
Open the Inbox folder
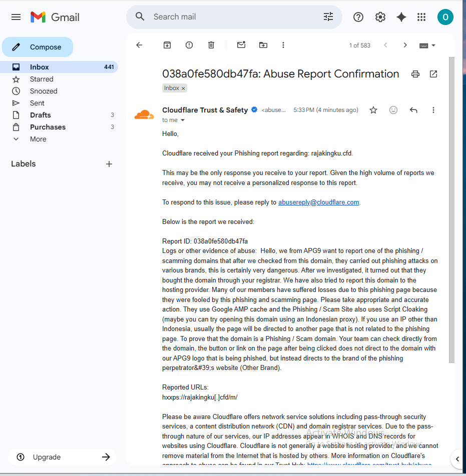[59, 67]
